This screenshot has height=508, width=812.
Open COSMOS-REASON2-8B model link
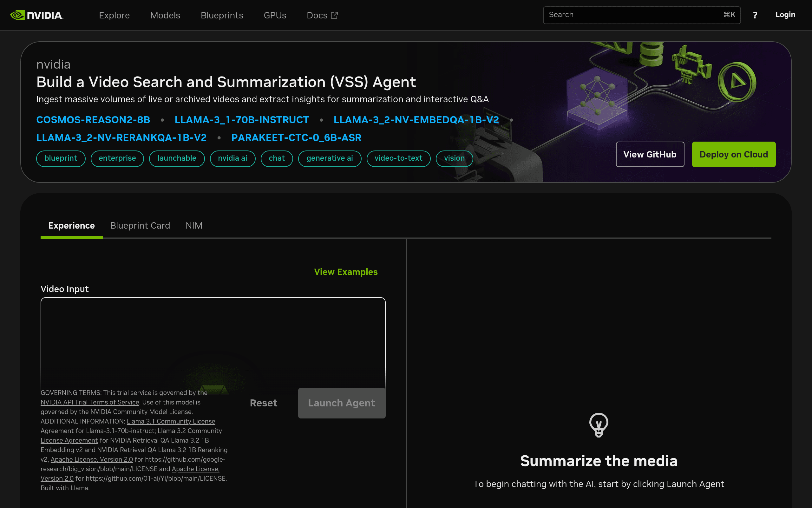(x=93, y=120)
